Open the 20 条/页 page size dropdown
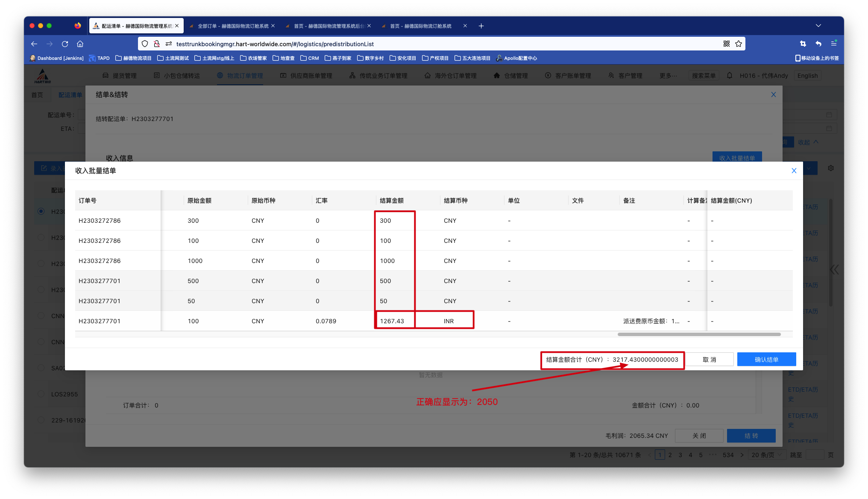 tap(767, 455)
